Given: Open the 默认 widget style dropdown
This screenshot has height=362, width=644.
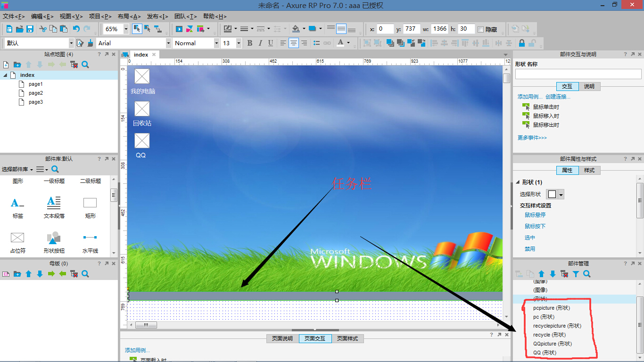Looking at the screenshot, I should pyautogui.click(x=71, y=43).
